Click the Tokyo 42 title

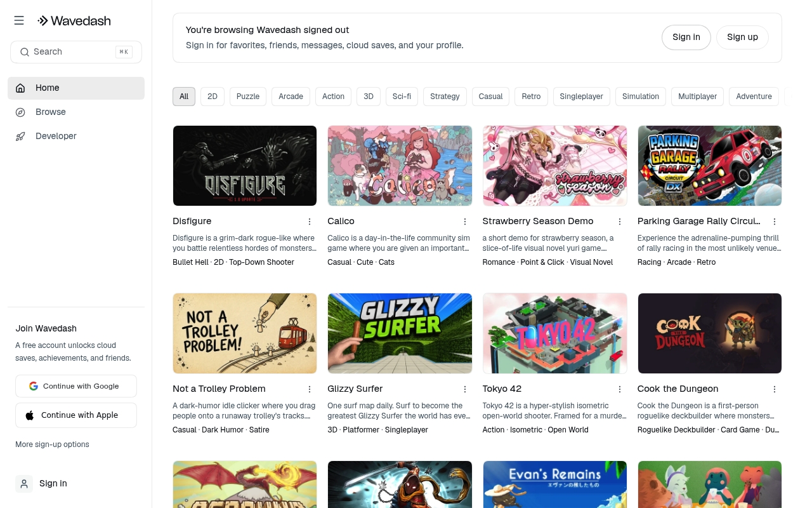tap(502, 389)
